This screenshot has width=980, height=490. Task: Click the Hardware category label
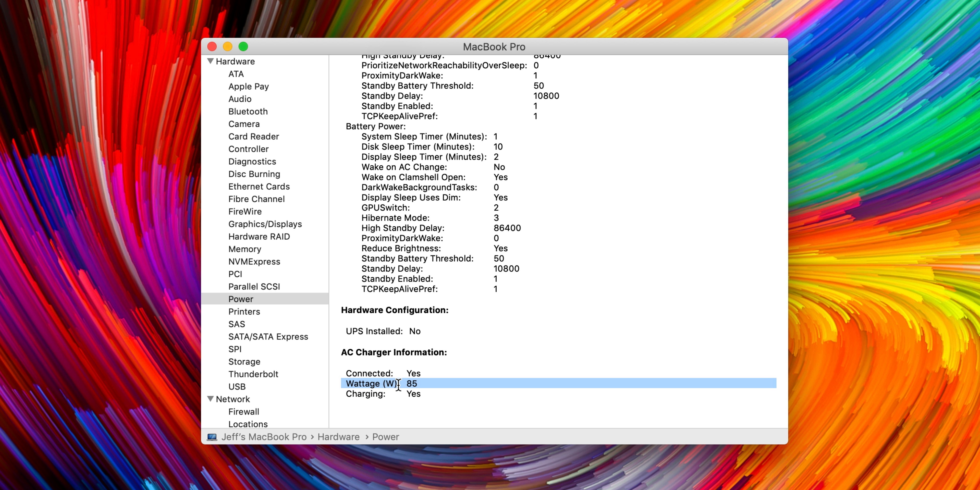(x=235, y=61)
